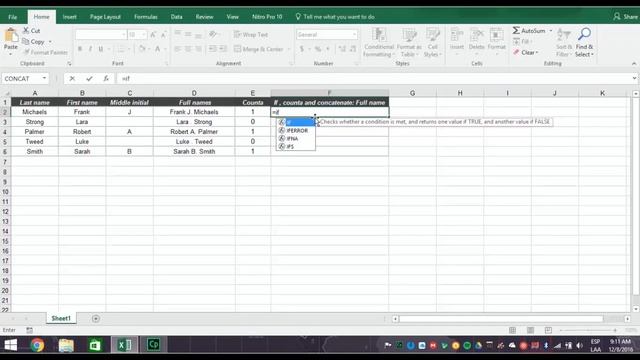Expand the AutoSum dropdown arrow
This screenshot has height=360, width=640.
(x=551, y=31)
